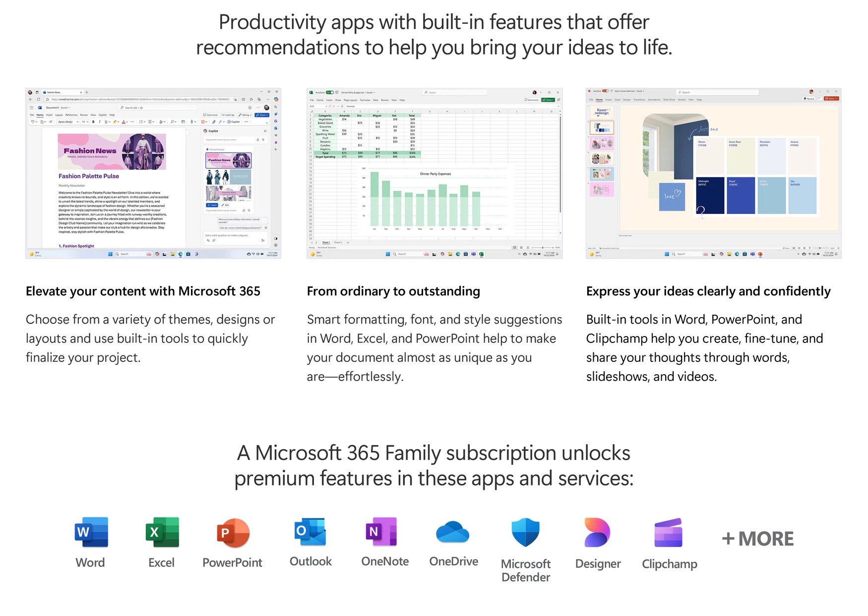Click the Microsoft Defender shield icon
868x616 pixels.
[x=525, y=532]
